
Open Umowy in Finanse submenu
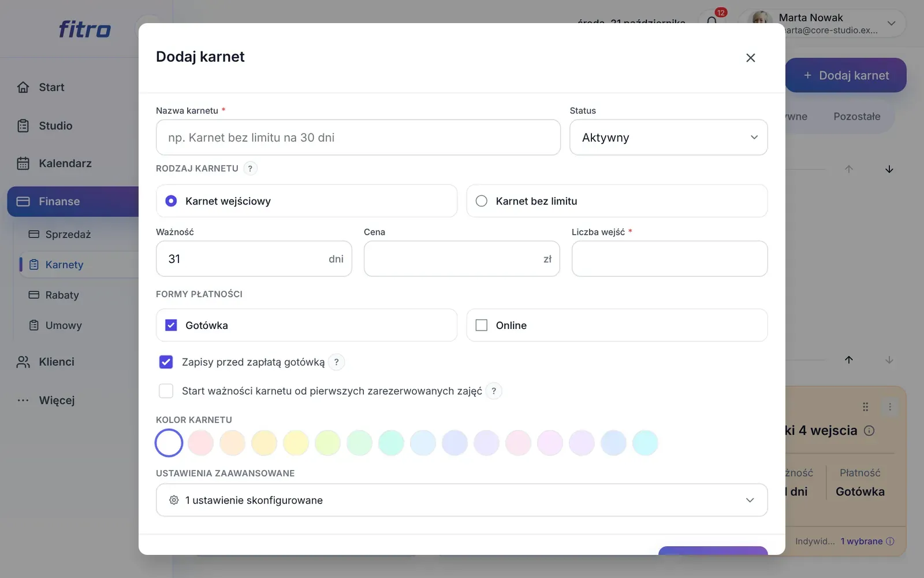[64, 325]
